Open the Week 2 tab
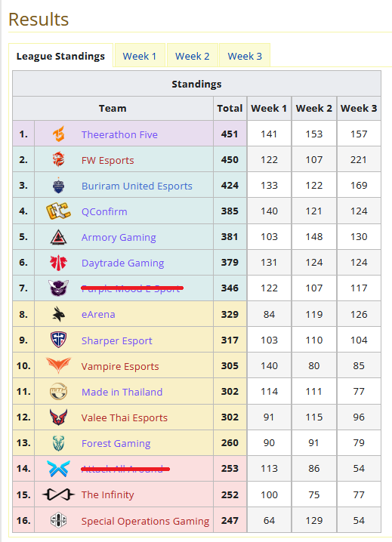 193,56
